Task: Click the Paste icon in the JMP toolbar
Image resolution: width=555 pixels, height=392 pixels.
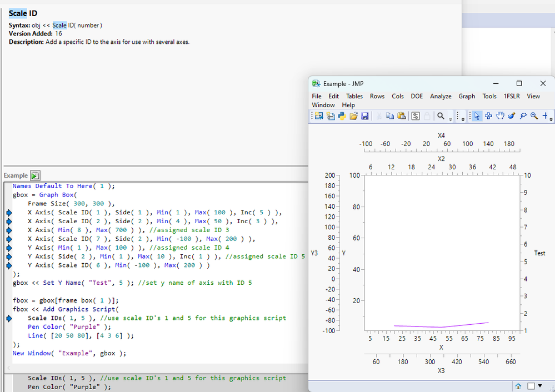Action: click(401, 116)
